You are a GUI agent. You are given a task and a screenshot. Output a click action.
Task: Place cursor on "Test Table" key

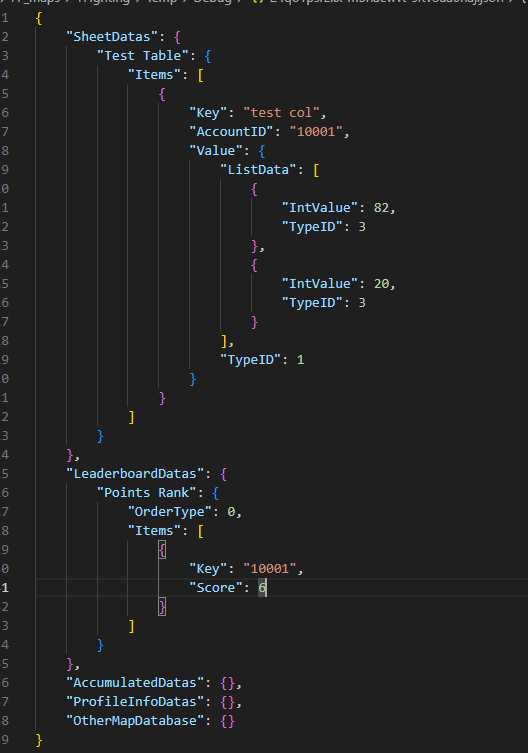click(143, 56)
